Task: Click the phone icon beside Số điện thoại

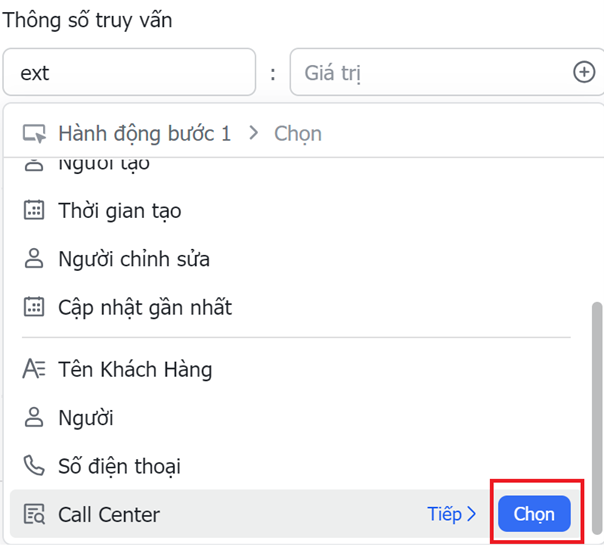Action: tap(34, 466)
